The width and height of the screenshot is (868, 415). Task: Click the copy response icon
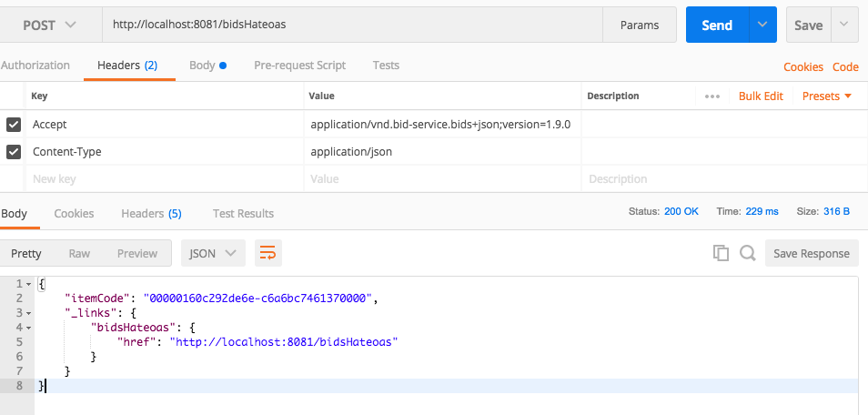[721, 254]
